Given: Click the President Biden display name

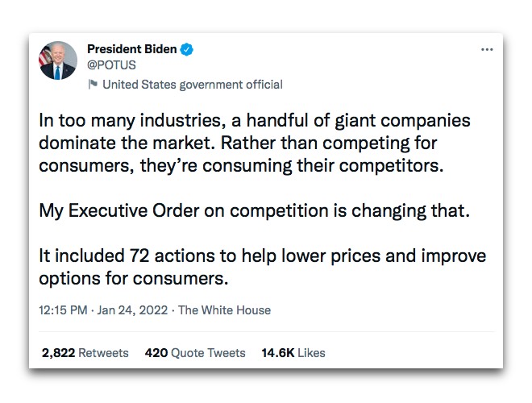Looking at the screenshot, I should click(x=131, y=49).
